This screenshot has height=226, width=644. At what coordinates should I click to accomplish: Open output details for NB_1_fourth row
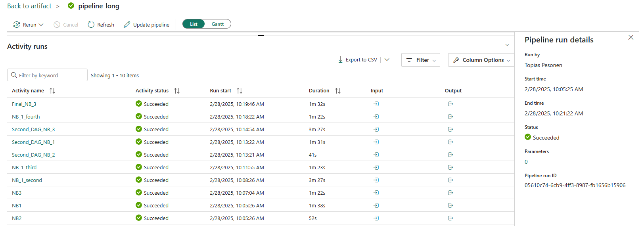click(450, 117)
